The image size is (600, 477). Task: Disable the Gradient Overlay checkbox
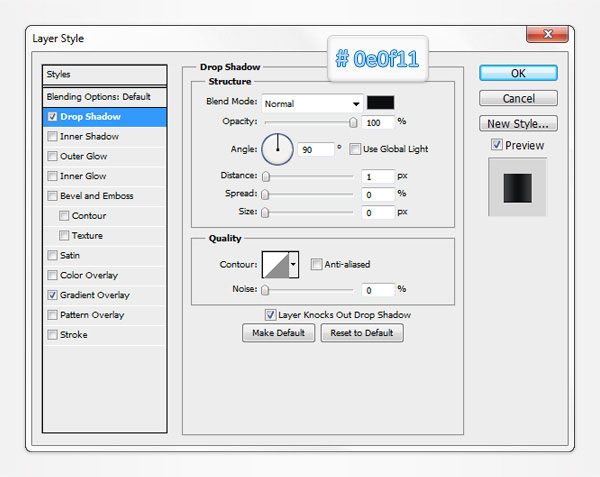(52, 296)
